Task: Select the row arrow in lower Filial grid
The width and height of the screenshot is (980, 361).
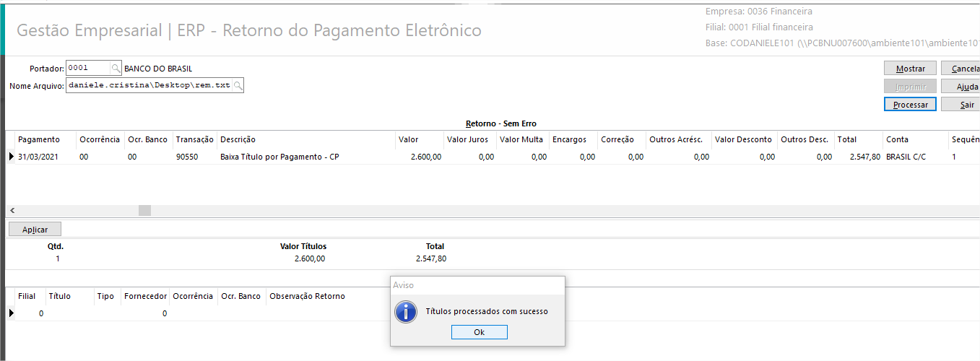Action: (11, 313)
